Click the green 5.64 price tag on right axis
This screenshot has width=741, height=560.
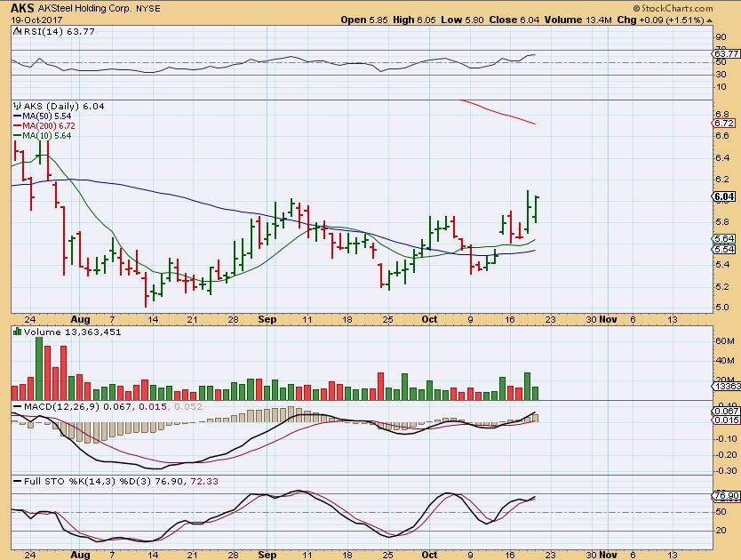point(725,239)
